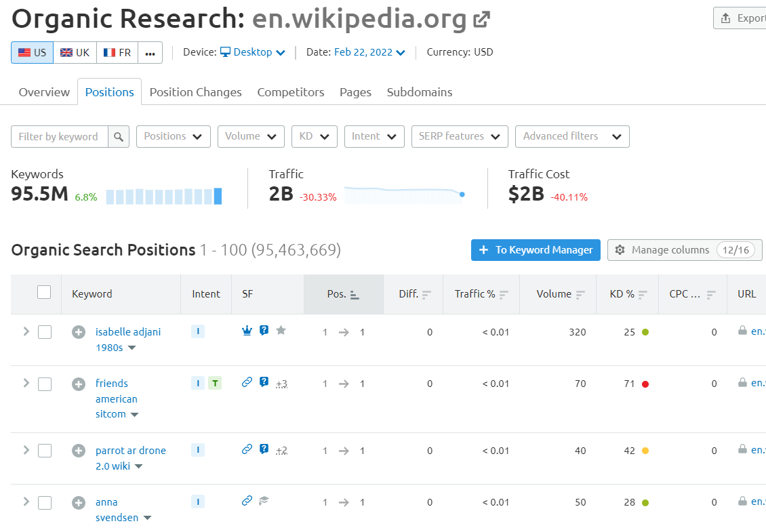The height and width of the screenshot is (532, 766).
Task: Click the transactional intent badge for friends american sitcom
Action: tap(215, 383)
